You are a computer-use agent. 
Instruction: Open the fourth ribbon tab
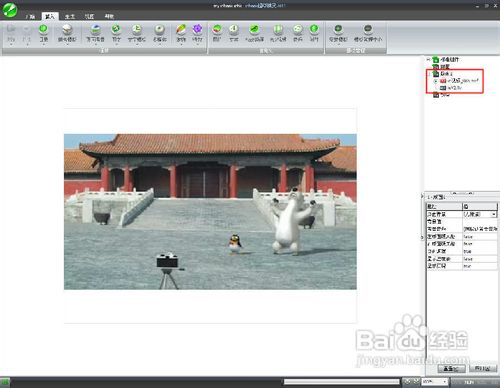pos(89,16)
